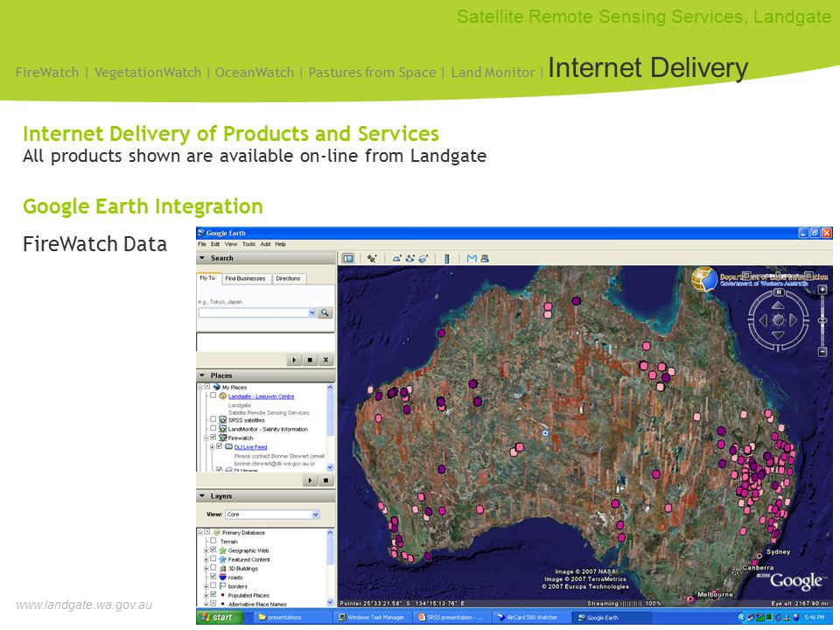Viewport: 840px width, 630px height.
Task: Click the My Places globe icon
Action: click(217, 387)
